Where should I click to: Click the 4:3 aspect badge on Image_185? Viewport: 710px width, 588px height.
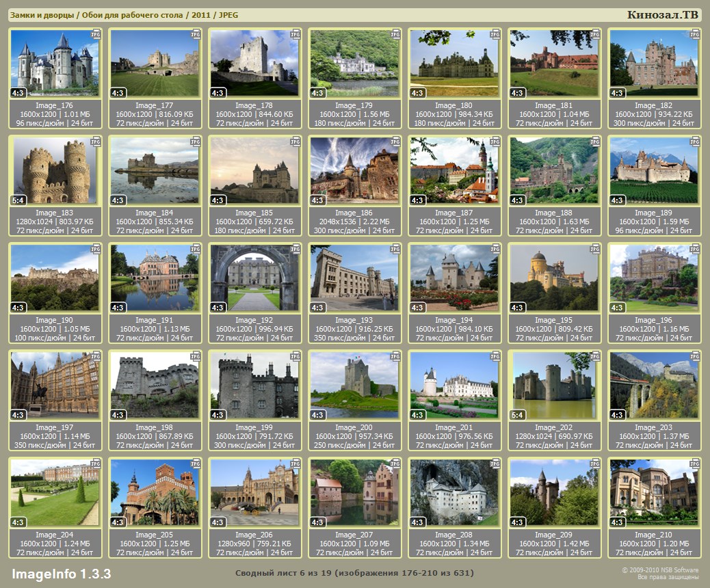click(218, 200)
